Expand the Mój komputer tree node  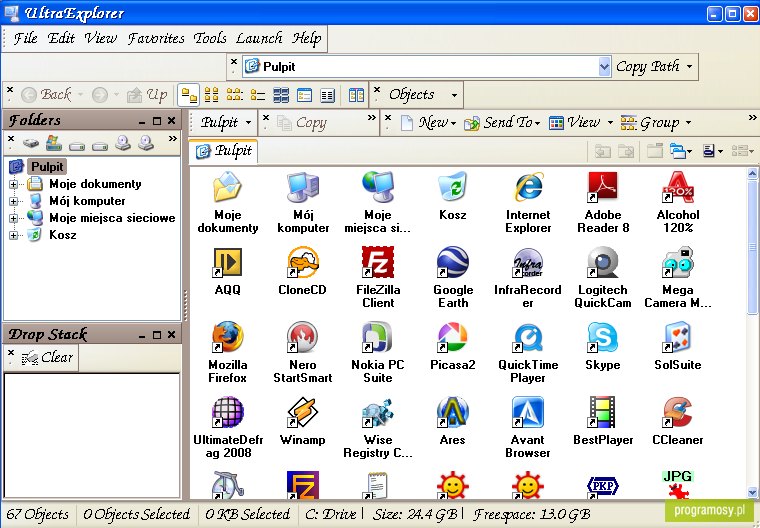pos(14,201)
